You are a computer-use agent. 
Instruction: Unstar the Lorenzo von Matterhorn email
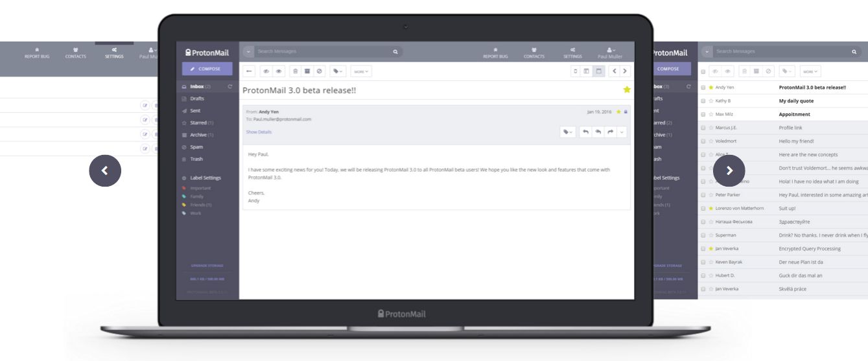(x=711, y=208)
